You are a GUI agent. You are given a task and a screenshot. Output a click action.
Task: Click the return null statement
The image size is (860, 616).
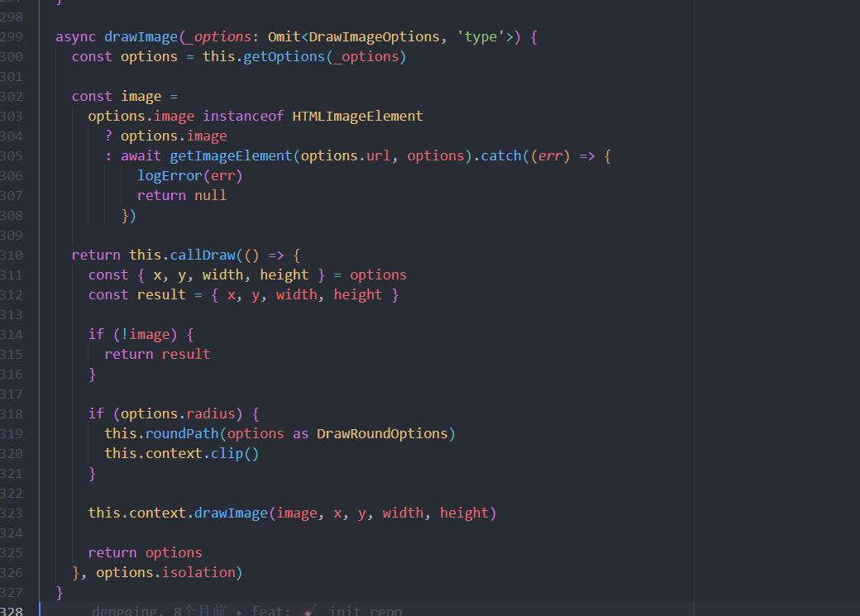coord(182,195)
